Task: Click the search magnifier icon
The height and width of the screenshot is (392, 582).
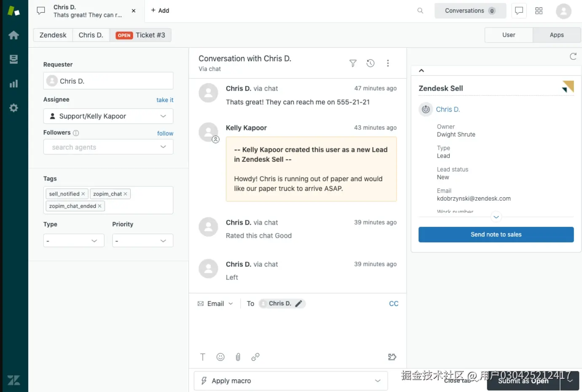Action: pos(420,11)
